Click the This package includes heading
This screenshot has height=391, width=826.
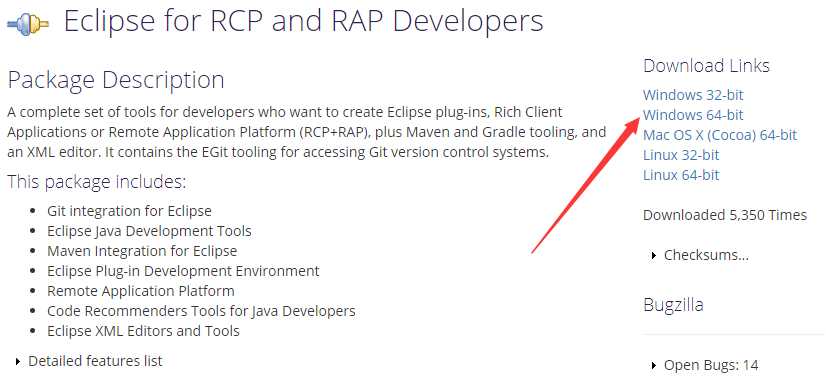[x=97, y=182]
